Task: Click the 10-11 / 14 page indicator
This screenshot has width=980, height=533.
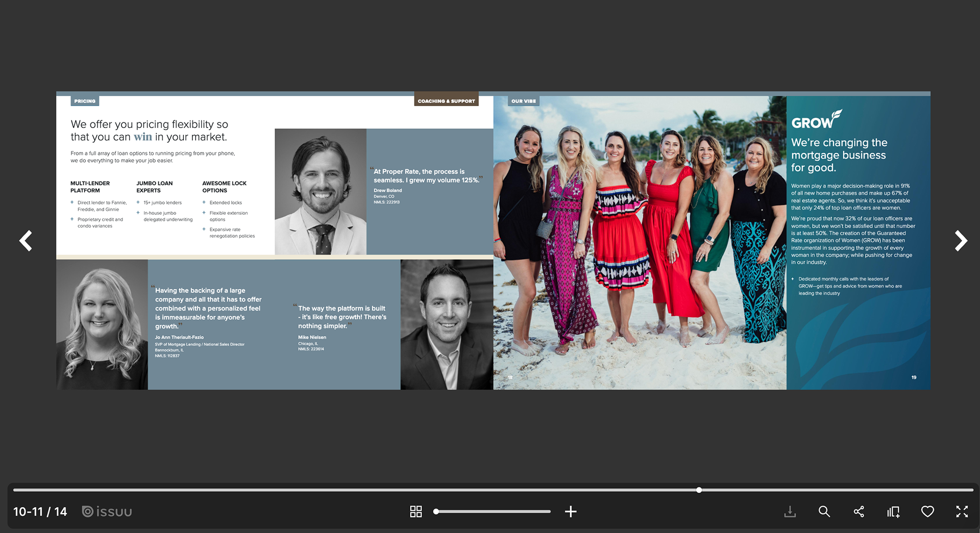Action: click(40, 512)
